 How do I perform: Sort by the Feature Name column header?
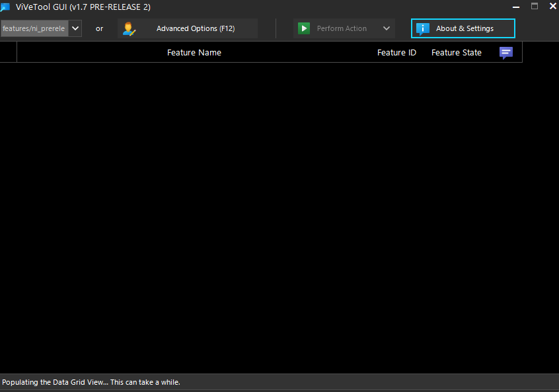click(194, 52)
